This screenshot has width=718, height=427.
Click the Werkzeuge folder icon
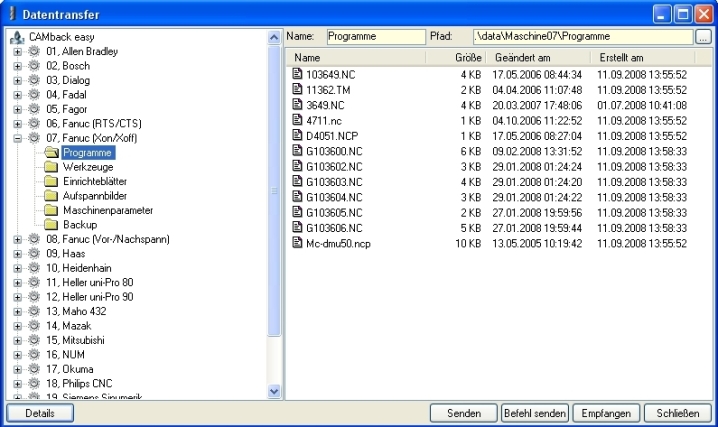50,168
